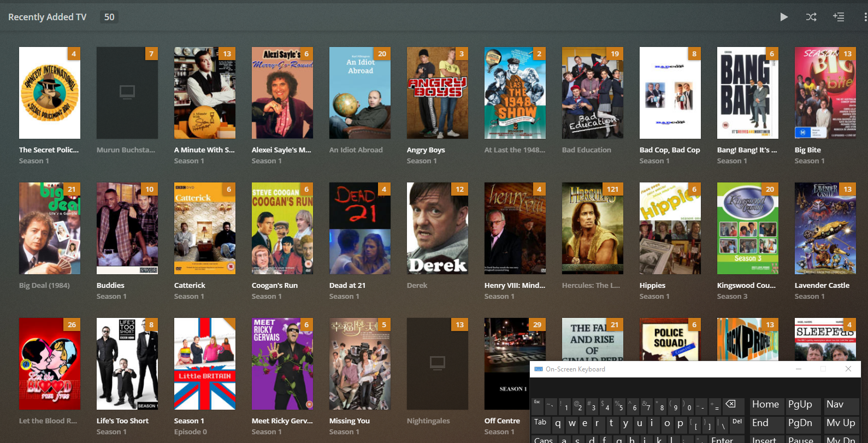The width and height of the screenshot is (868, 443).
Task: Open Dead at 21 poster
Action: point(360,228)
